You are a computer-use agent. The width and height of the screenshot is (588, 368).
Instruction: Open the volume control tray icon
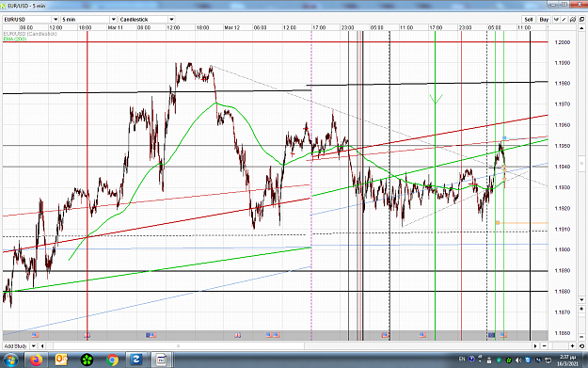point(518,360)
